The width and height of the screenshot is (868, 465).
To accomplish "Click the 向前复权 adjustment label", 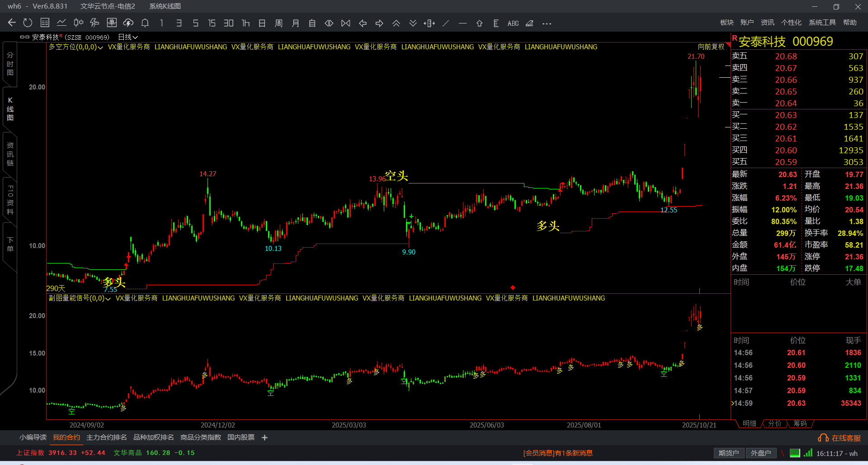I will coord(711,47).
